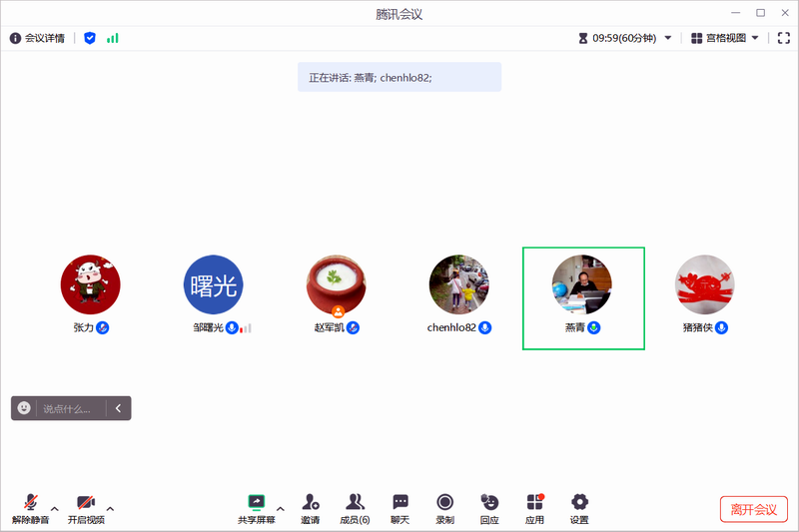Click the blue security shield icon
The width and height of the screenshot is (799, 532).
90,38
